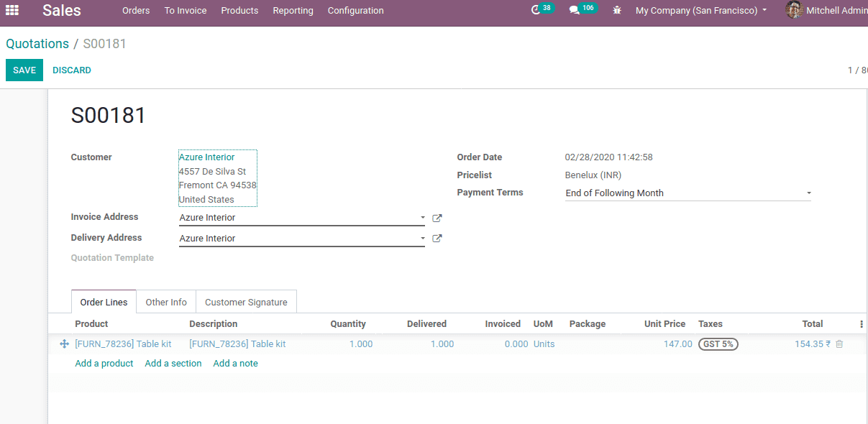Open the Orders menu

(x=136, y=11)
